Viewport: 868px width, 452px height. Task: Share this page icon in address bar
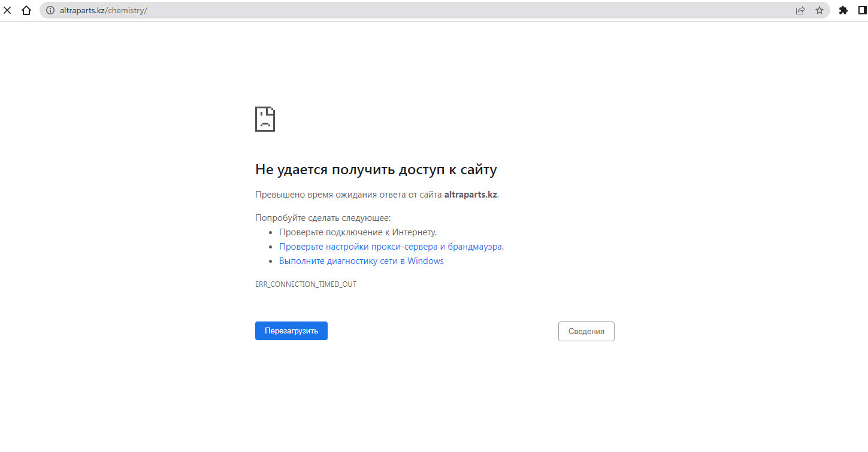click(x=800, y=10)
